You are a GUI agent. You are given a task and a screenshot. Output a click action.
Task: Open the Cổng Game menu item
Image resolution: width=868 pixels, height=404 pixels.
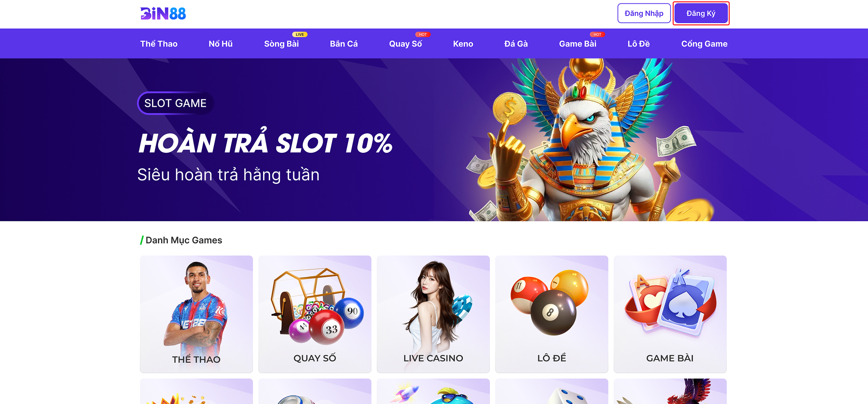pos(705,44)
